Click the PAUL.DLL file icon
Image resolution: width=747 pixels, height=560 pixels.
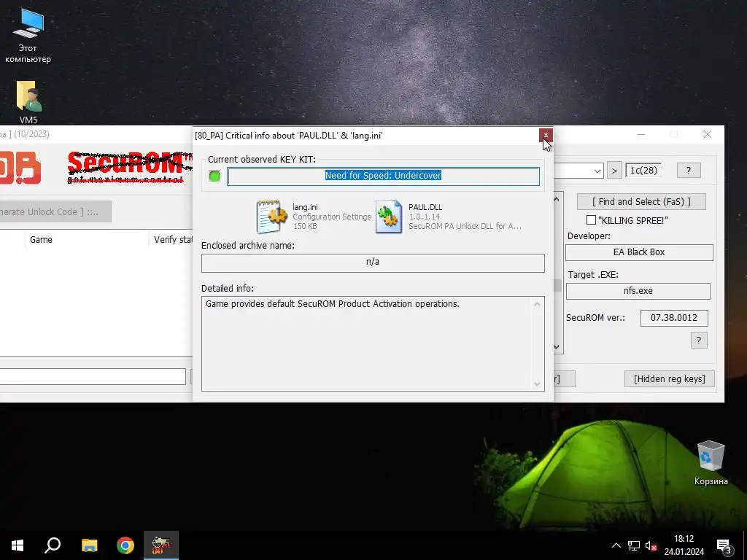pos(389,217)
